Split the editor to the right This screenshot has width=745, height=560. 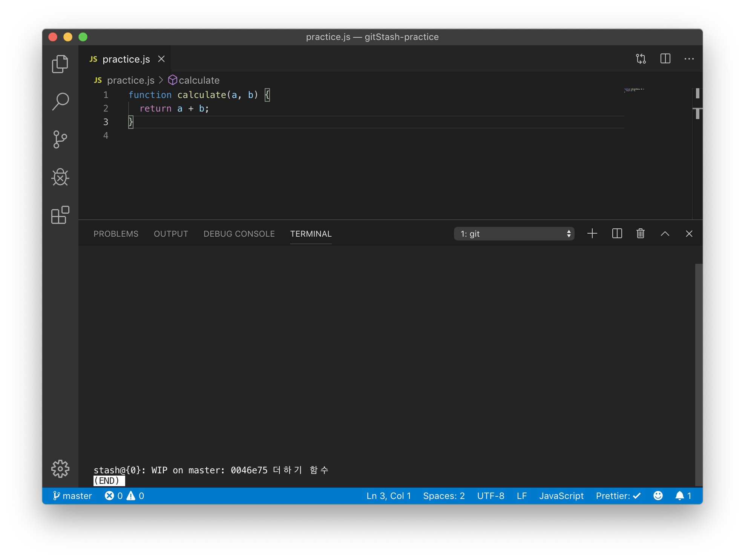665,59
